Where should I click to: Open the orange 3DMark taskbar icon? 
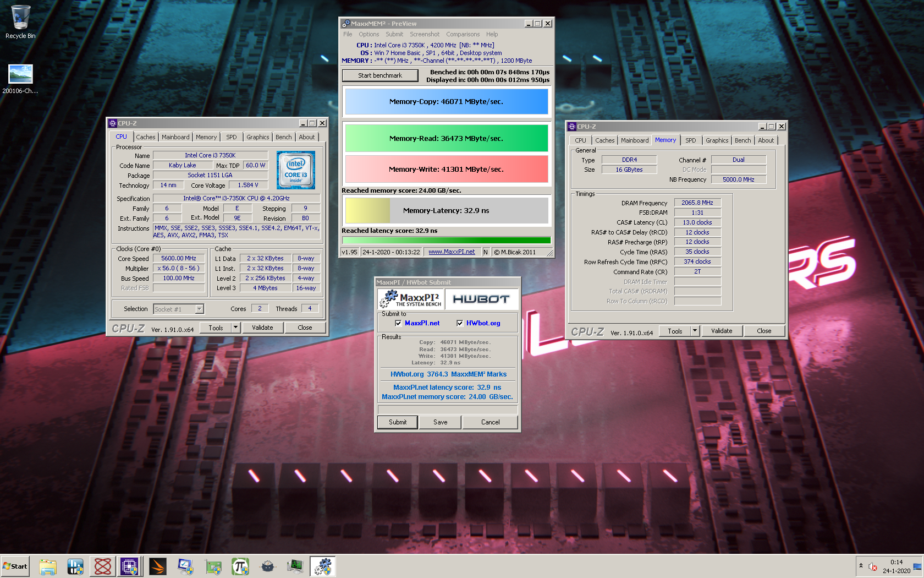(x=158, y=566)
